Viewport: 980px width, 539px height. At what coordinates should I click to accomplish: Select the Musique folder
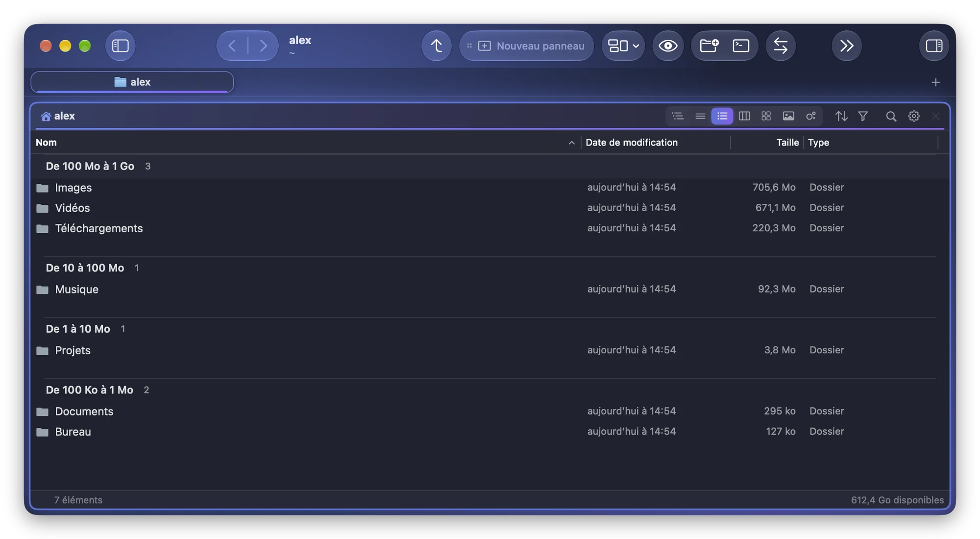click(x=490, y=289)
